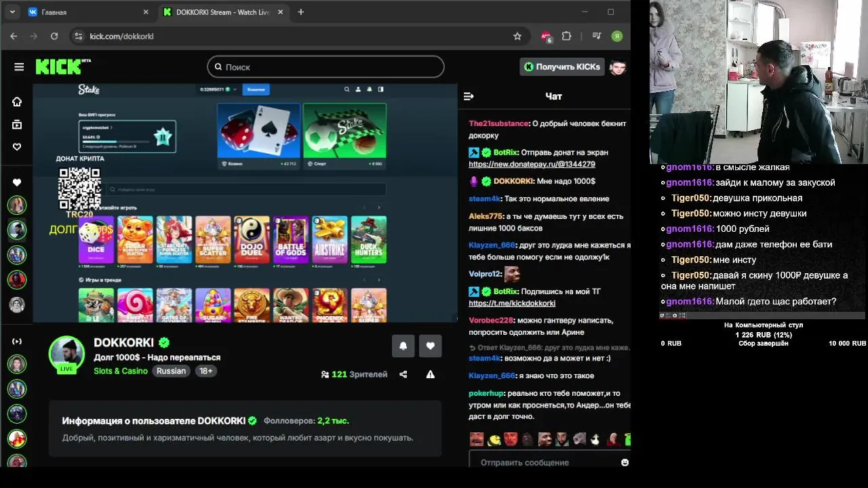Report the stream with the warning triangle

[430, 374]
